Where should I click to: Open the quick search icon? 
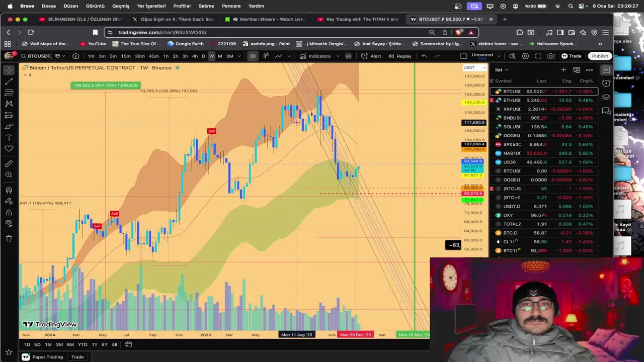(512, 56)
